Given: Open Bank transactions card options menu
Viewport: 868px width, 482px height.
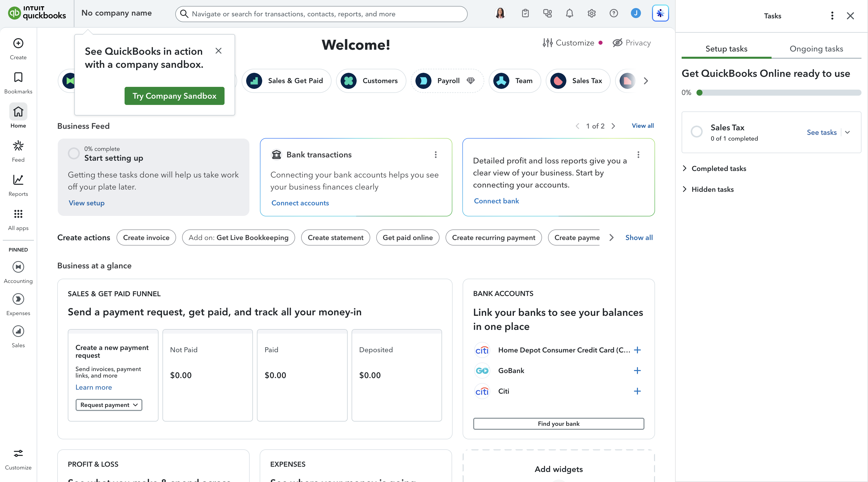Looking at the screenshot, I should coord(436,155).
